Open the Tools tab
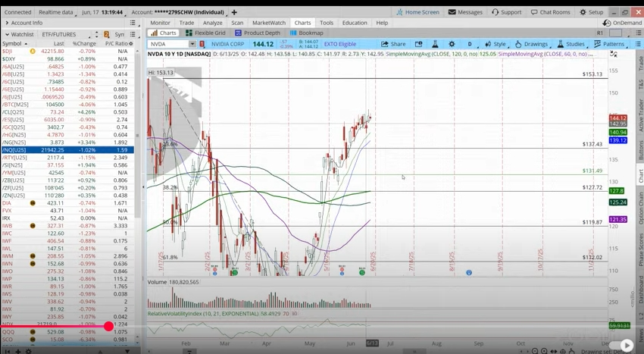This screenshot has height=354, width=644. (x=327, y=23)
